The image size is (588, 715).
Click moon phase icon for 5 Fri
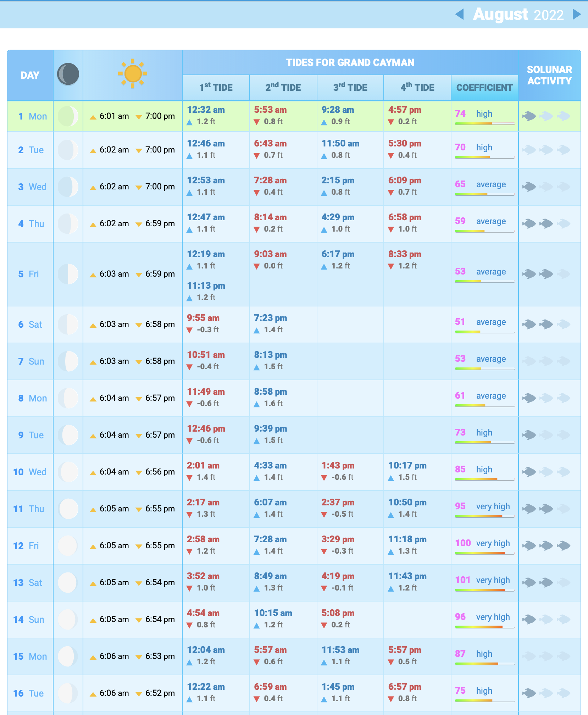click(68, 274)
